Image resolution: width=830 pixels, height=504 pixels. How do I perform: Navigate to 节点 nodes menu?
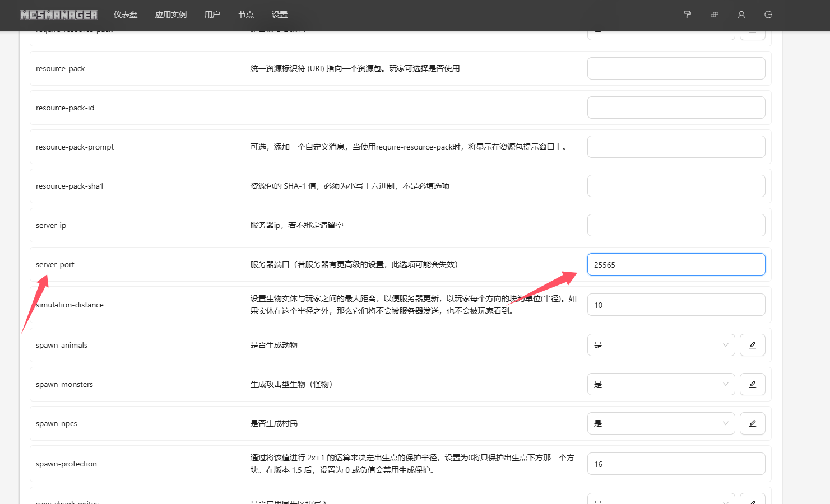(245, 15)
